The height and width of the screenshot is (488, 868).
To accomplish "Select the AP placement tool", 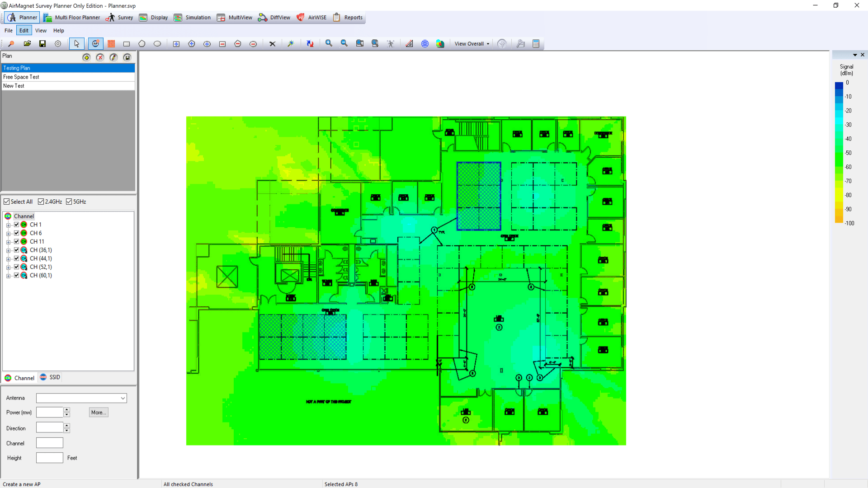I will tap(95, 43).
